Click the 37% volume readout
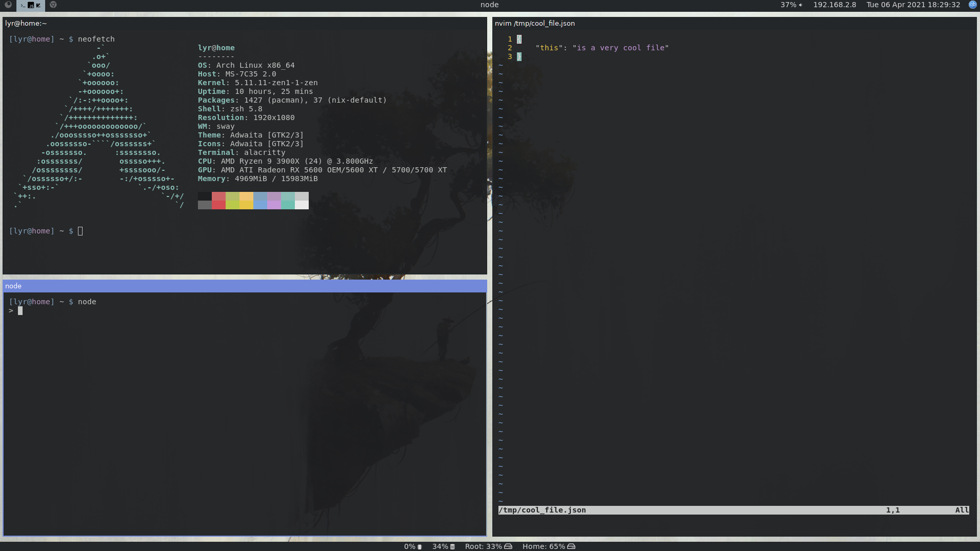The height and width of the screenshot is (551, 980). [x=788, y=5]
